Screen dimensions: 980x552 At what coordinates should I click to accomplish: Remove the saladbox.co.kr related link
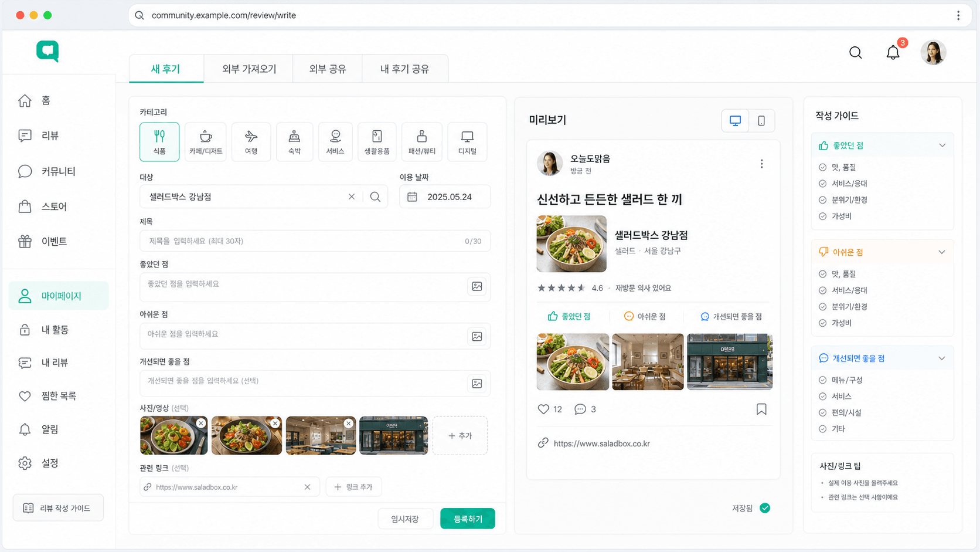click(307, 487)
